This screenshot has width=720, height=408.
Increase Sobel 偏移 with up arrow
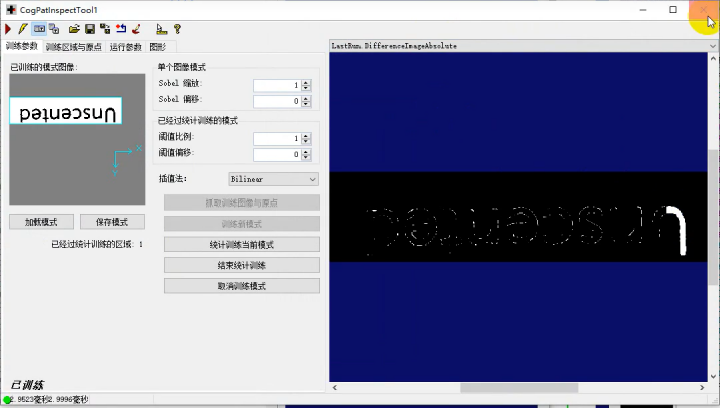306,98
